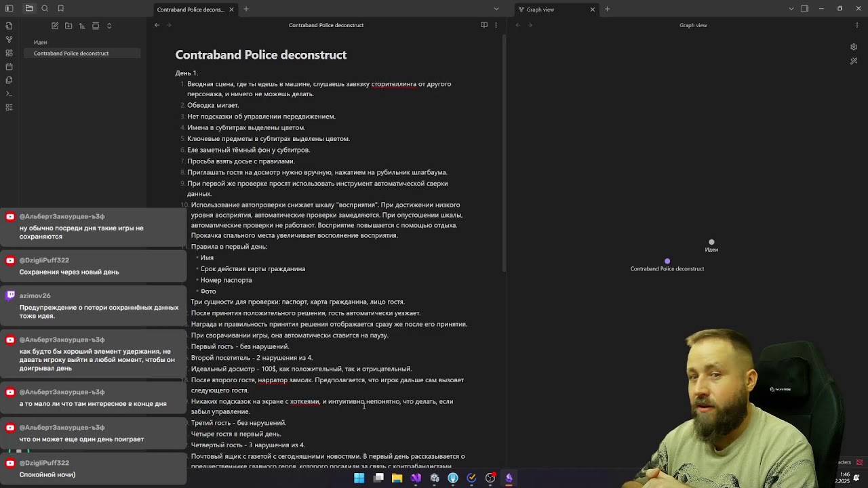Toggle reading view book icon
Image resolution: width=868 pixels, height=488 pixels.
tap(484, 25)
